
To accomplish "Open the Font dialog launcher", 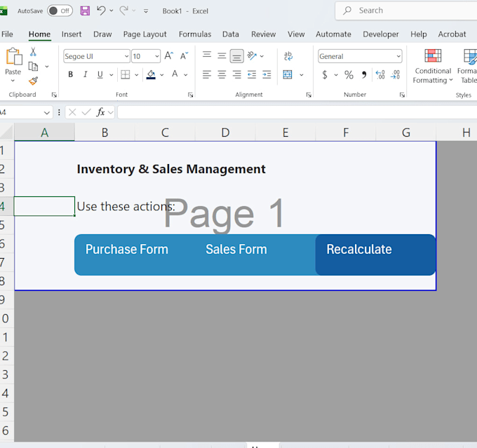I will pyautogui.click(x=190, y=95).
